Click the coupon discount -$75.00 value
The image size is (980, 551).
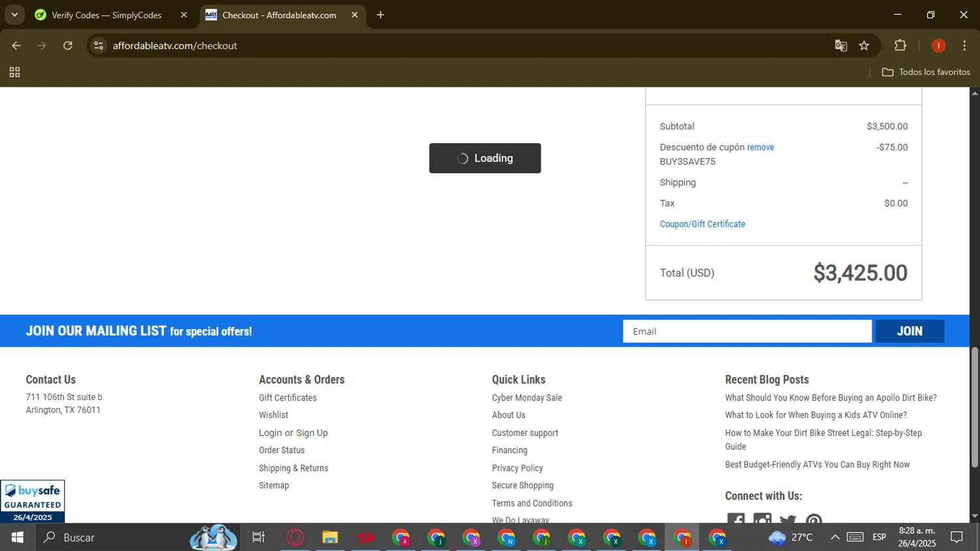[x=892, y=148]
